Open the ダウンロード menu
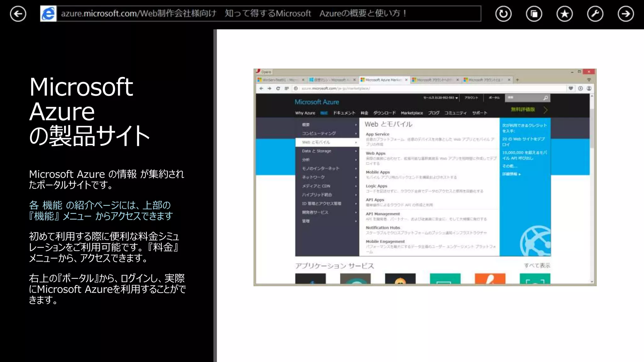Screen dimensions: 644x362 pyautogui.click(x=384, y=113)
